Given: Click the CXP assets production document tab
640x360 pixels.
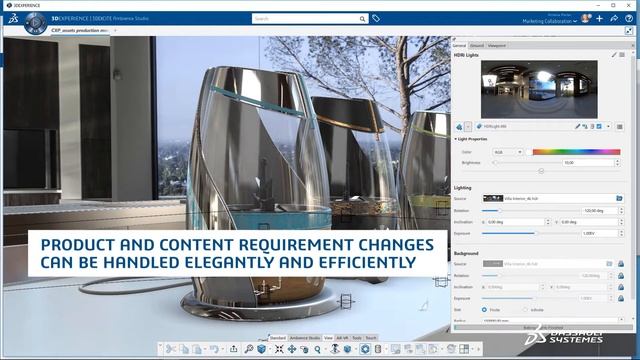Looking at the screenshot, I should pyautogui.click(x=80, y=31).
